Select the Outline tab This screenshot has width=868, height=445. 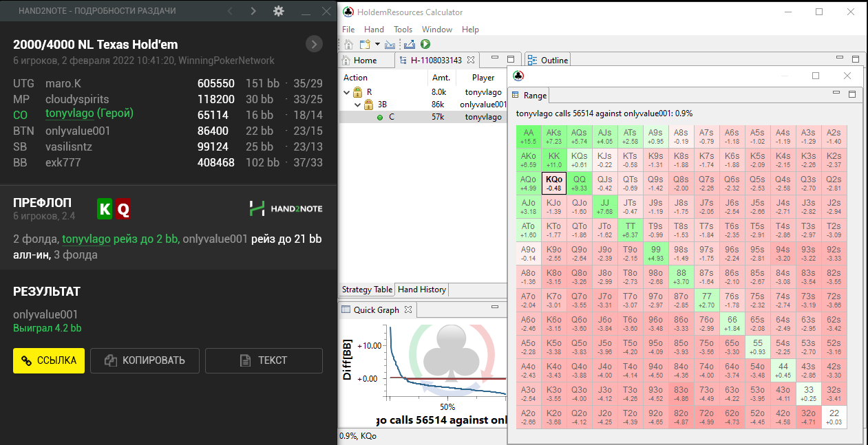(x=548, y=61)
